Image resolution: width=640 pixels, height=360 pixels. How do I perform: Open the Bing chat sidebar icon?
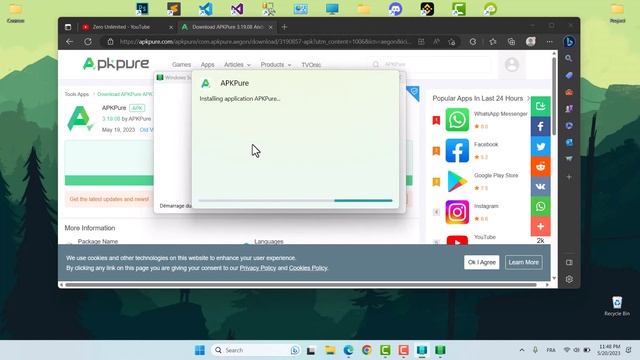point(569,42)
